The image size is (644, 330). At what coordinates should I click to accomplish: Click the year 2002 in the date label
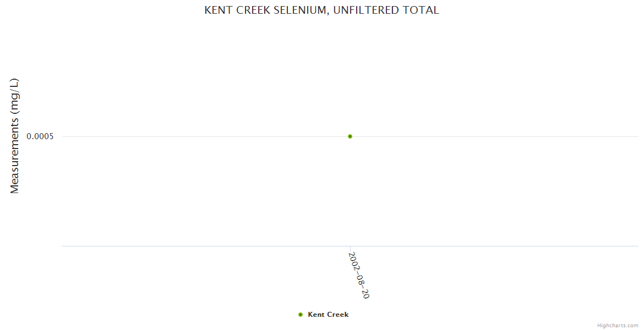353,260
